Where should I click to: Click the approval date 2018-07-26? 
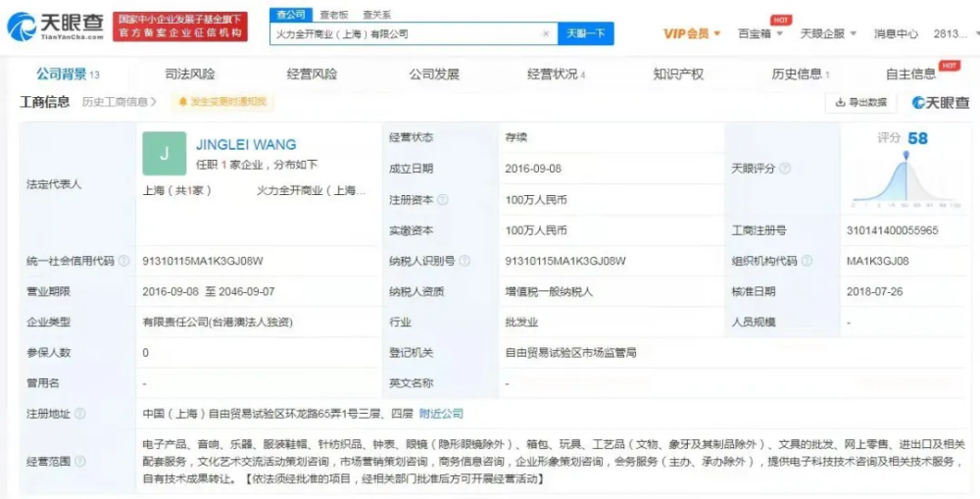point(874,291)
